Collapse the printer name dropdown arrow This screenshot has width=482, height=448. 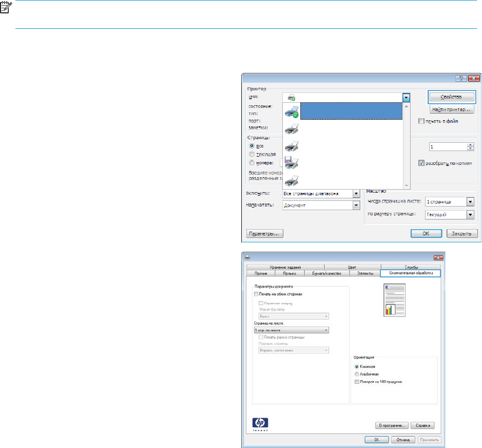[406, 97]
